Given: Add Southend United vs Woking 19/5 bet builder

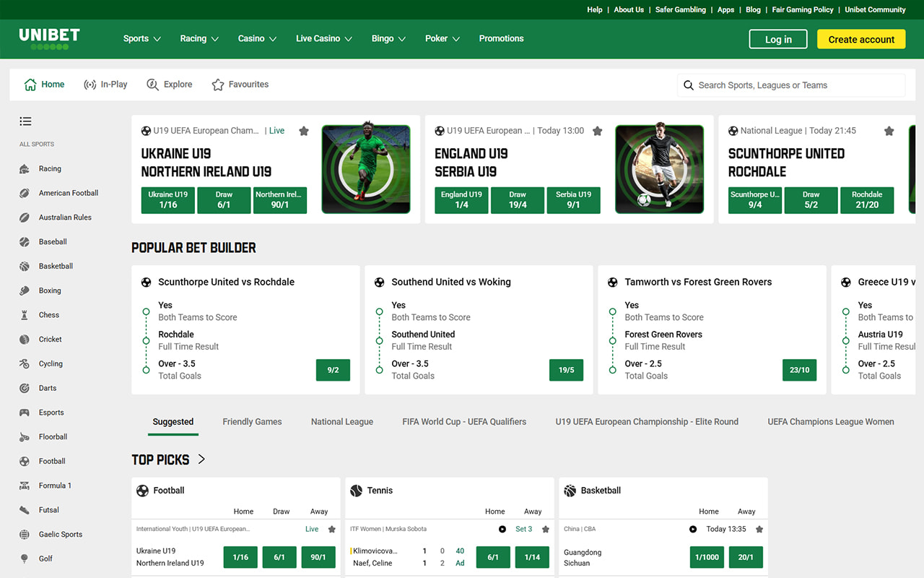Looking at the screenshot, I should click(x=566, y=370).
